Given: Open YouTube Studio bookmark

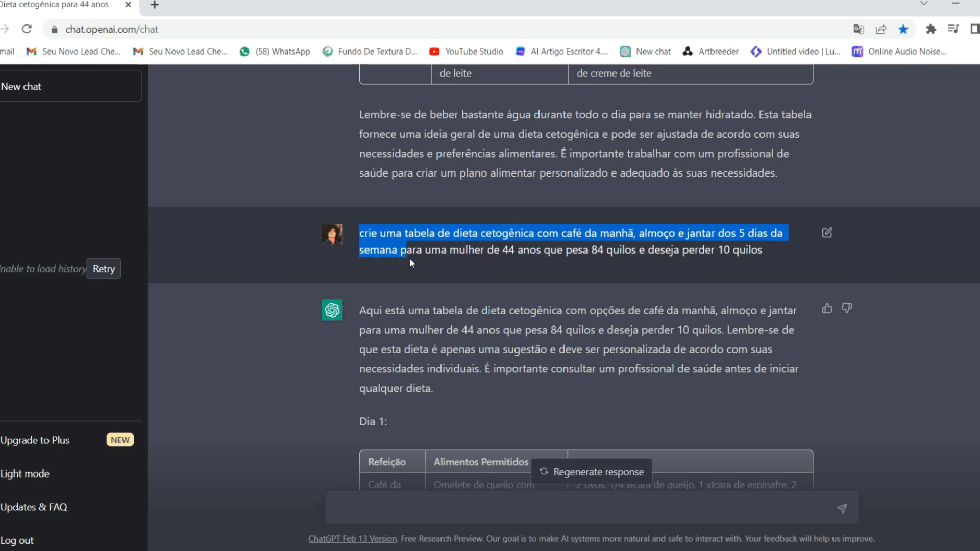Looking at the screenshot, I should 467,52.
